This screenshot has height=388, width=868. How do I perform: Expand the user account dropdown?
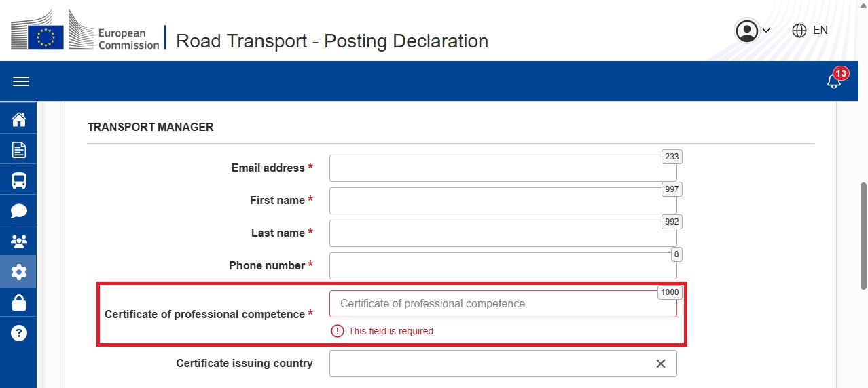pyautogui.click(x=753, y=31)
